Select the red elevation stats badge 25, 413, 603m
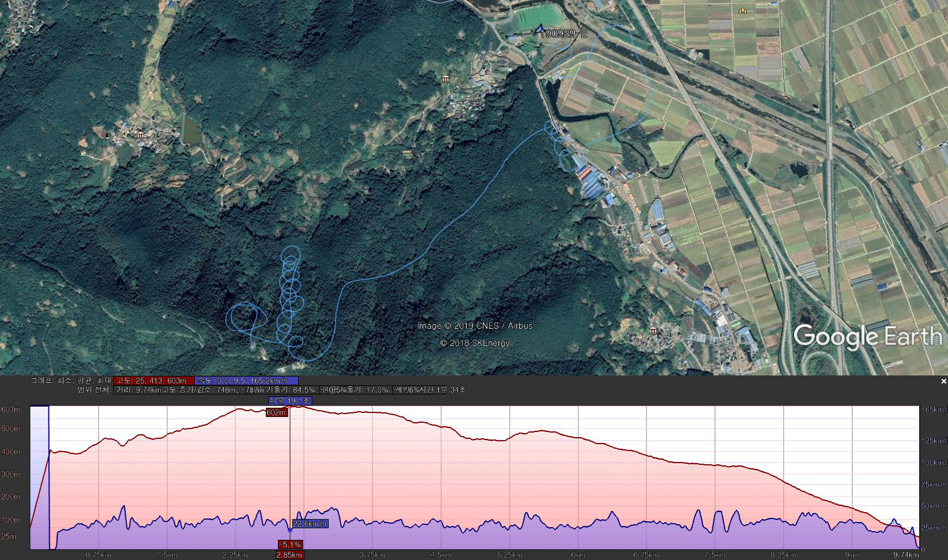The image size is (948, 560). tap(153, 381)
